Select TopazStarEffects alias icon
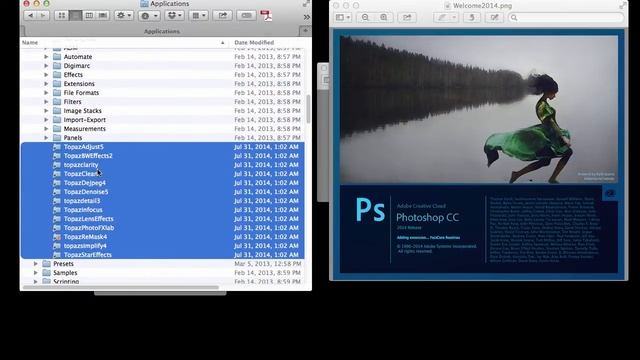The image size is (640, 360). 57,255
